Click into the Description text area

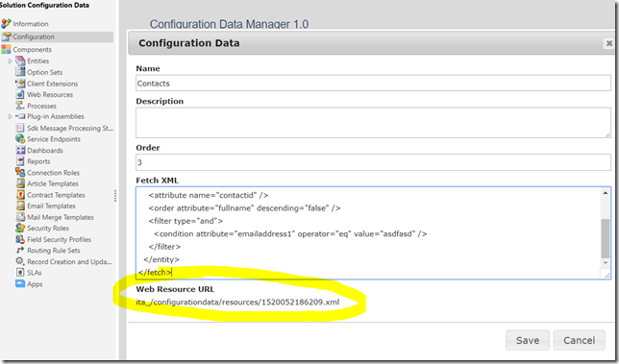[x=373, y=123]
